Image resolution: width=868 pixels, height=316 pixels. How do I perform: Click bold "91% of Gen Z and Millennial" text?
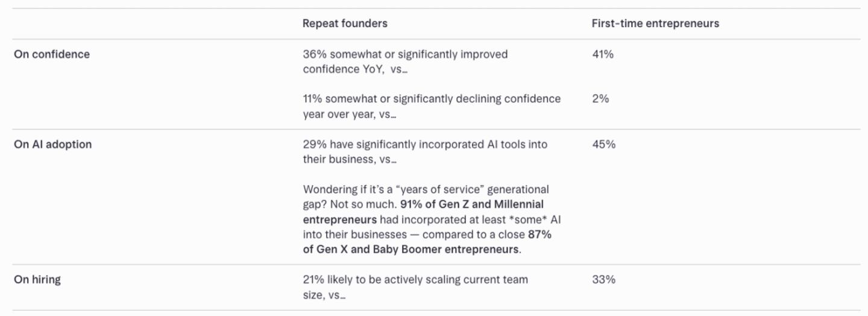(472, 204)
